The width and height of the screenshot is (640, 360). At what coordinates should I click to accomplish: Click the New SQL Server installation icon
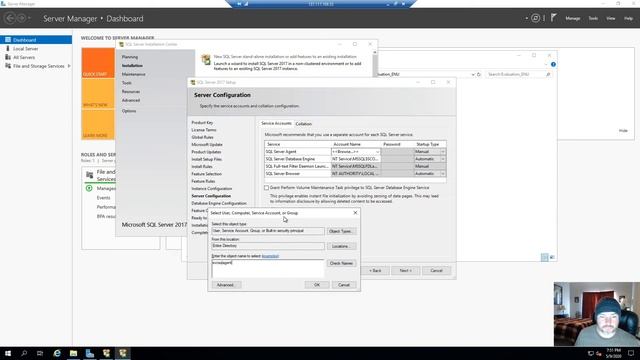(206, 60)
